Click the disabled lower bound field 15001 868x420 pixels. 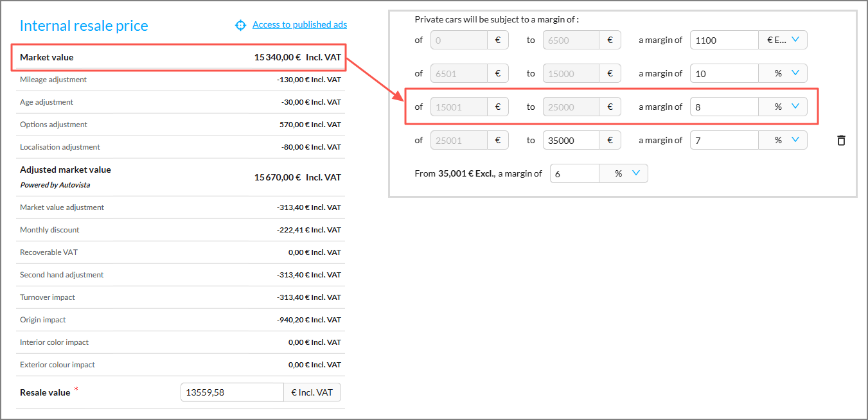point(459,107)
